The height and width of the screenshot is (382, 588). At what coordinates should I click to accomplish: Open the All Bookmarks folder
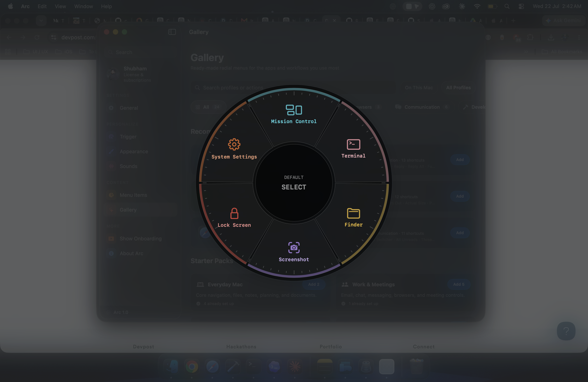562,52
